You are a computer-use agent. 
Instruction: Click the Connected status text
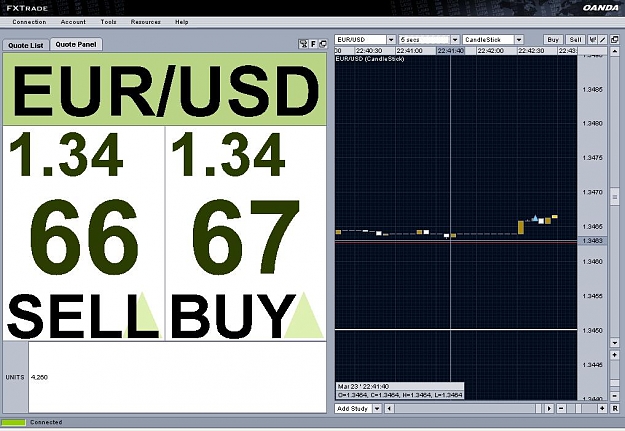[46, 422]
